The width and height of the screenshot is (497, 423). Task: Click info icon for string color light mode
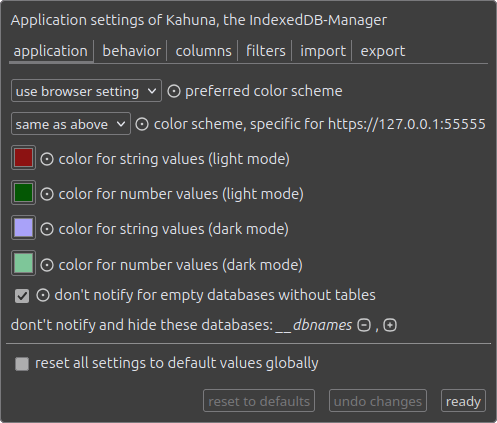[47, 159]
